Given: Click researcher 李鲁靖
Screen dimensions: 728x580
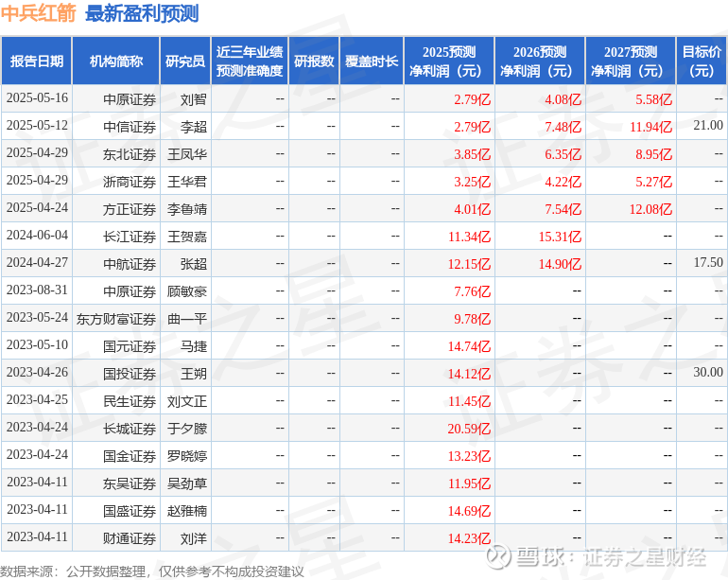Looking at the screenshot, I should [x=187, y=209].
